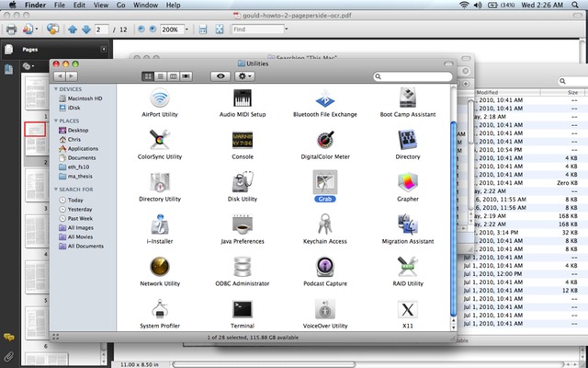Image resolution: width=588 pixels, height=368 pixels.
Task: Open the Edit menu
Action: click(x=79, y=5)
